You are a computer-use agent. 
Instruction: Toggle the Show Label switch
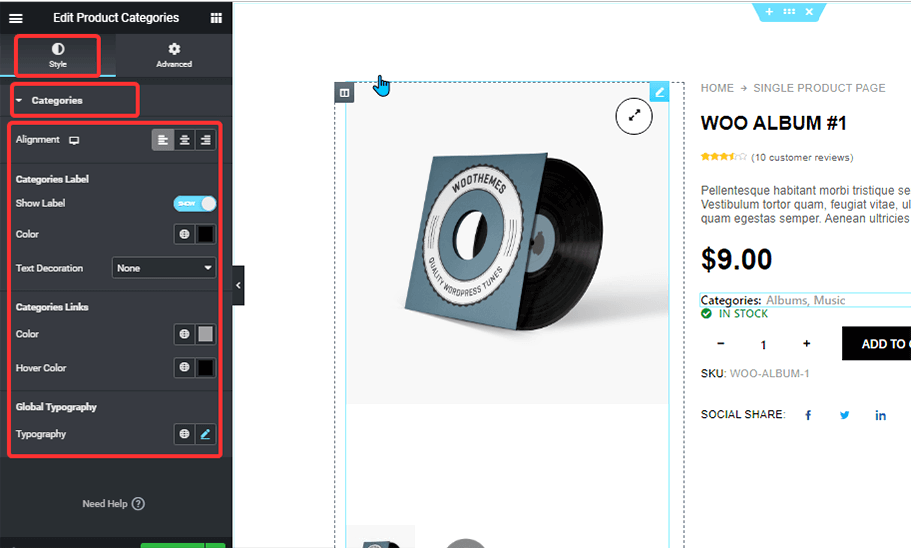click(195, 203)
